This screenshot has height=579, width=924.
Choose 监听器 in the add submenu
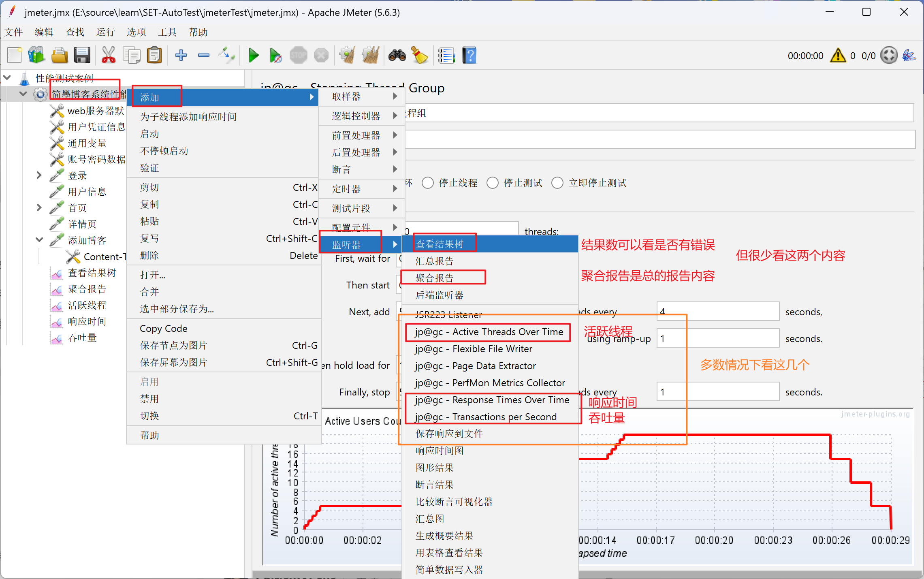(x=361, y=245)
